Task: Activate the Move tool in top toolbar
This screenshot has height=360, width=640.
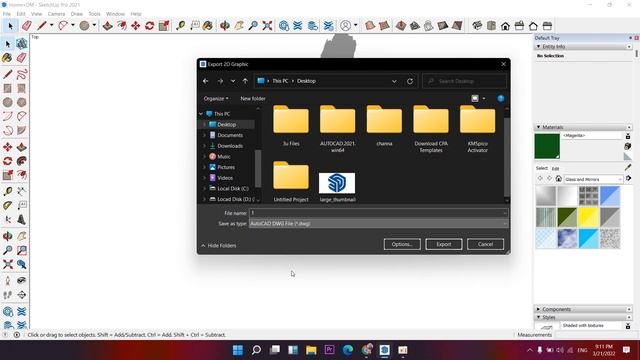Action: click(x=136, y=26)
